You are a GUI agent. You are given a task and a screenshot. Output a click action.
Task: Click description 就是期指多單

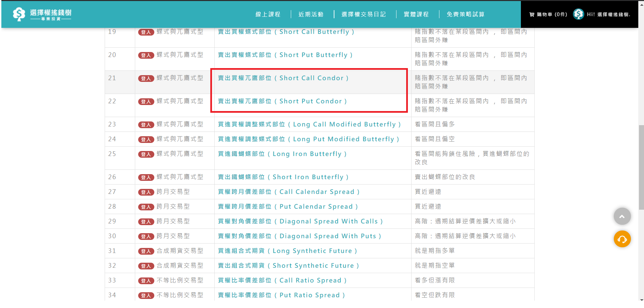point(435,251)
